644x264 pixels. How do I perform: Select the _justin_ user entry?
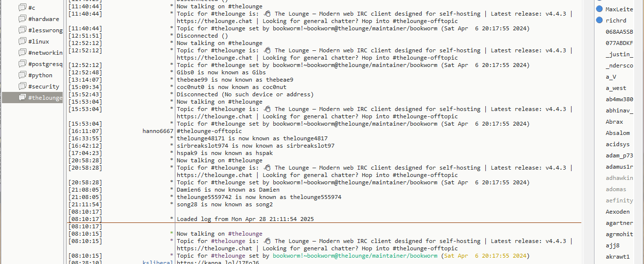[x=619, y=54]
